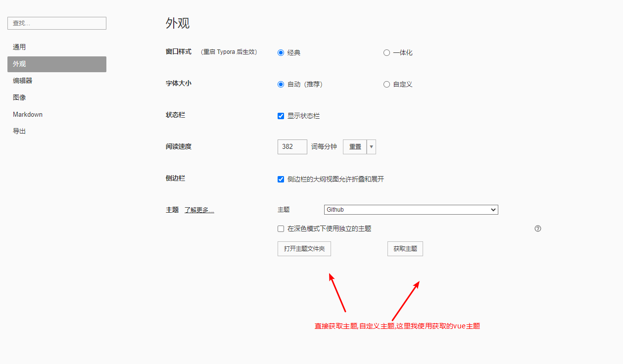The image size is (623, 364).
Task: Select the 一体化 window style
Action: (386, 52)
